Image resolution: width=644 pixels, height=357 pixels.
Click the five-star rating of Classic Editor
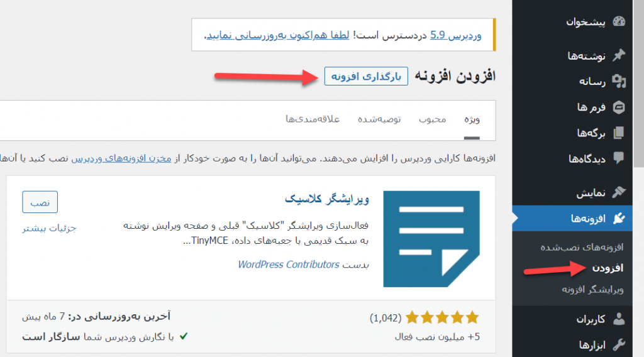[x=442, y=317]
